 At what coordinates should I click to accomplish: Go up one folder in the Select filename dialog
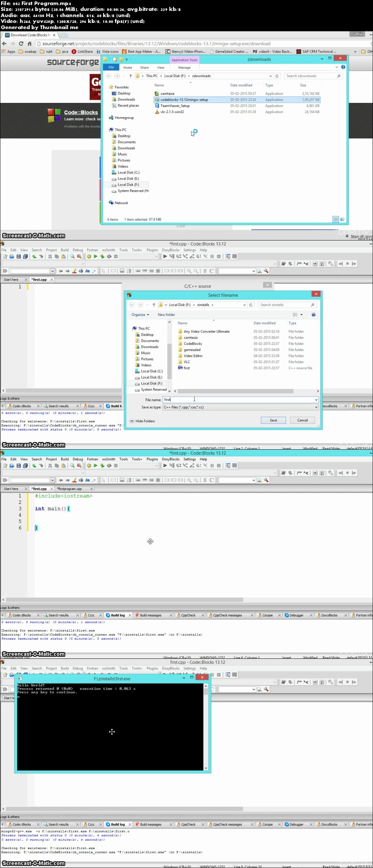click(x=154, y=305)
